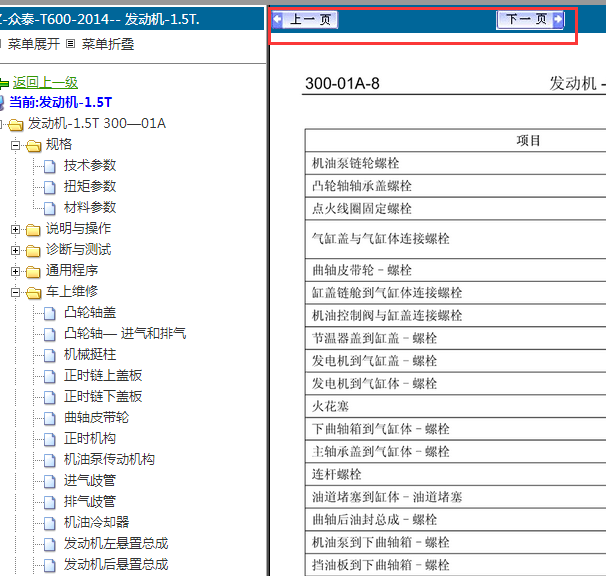The image size is (606, 576).
Task: Click document icon next to 机油冷却器
Action: [49, 523]
